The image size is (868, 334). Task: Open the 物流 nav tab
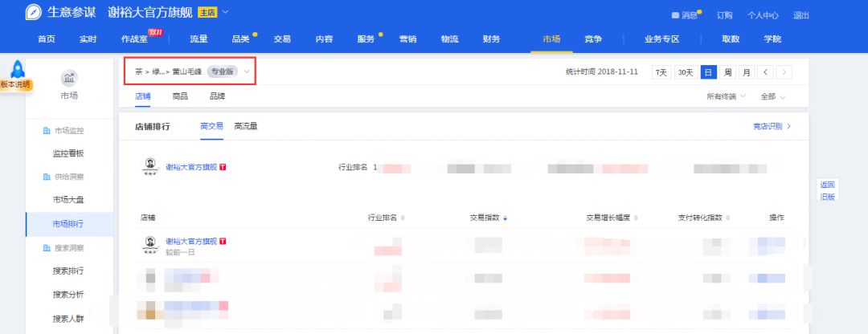click(449, 39)
